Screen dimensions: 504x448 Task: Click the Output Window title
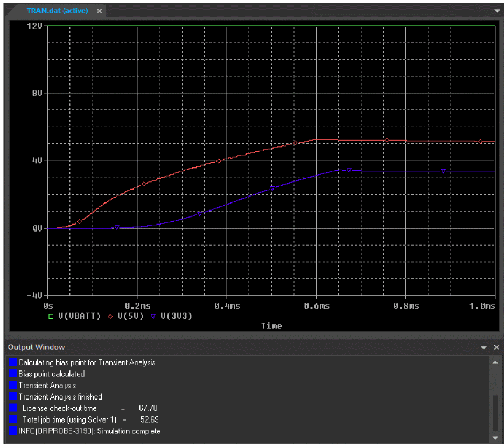[36, 347]
